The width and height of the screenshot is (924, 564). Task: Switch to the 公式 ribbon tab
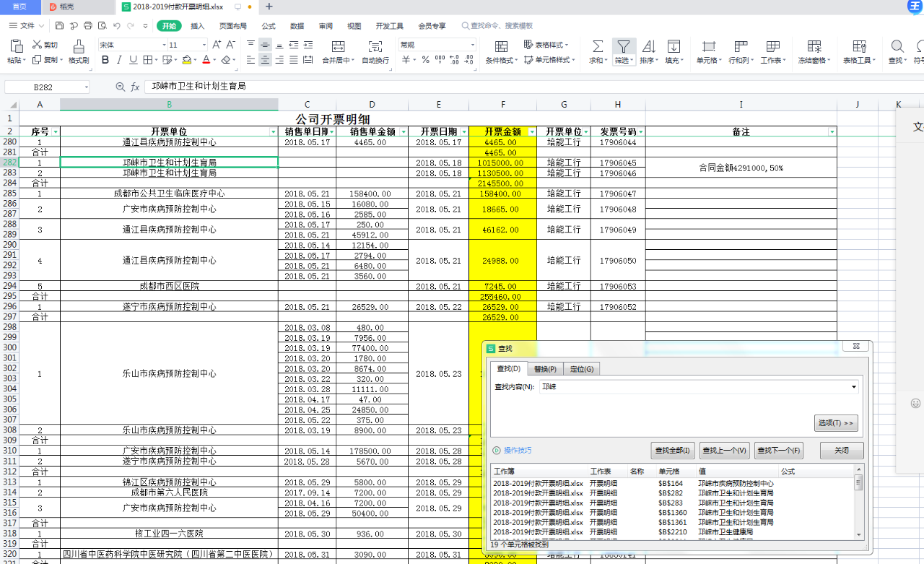(x=269, y=26)
